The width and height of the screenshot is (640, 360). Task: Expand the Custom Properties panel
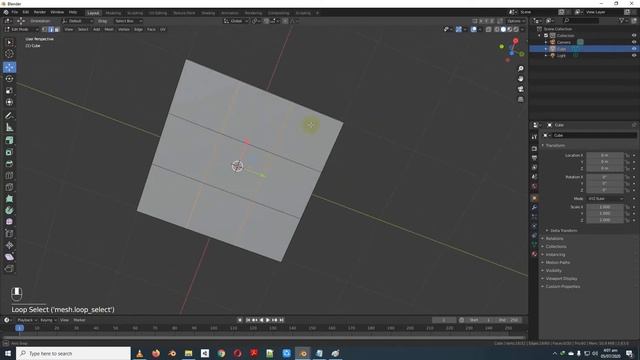coord(562,287)
